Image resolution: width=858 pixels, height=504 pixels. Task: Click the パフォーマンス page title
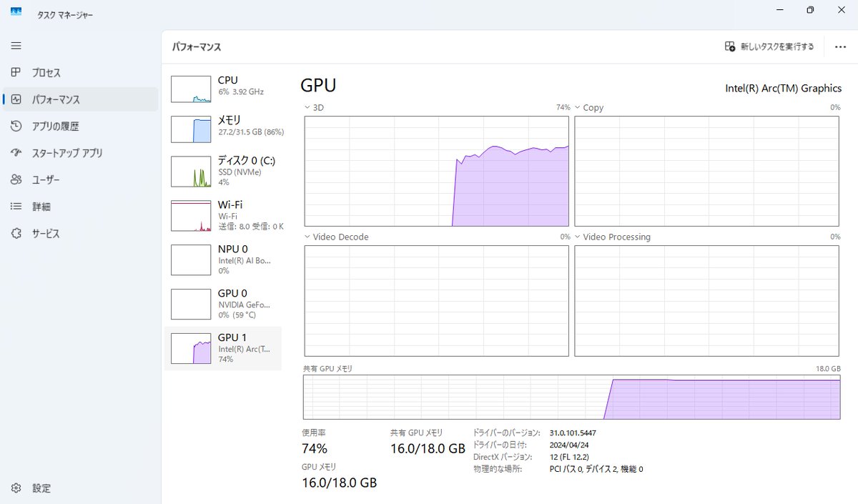click(197, 47)
